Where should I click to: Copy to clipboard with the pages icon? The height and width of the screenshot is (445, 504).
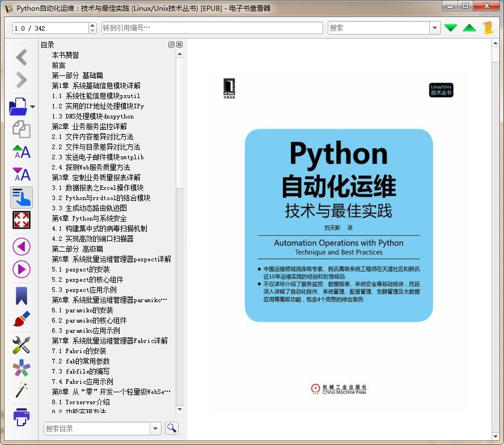[x=22, y=129]
